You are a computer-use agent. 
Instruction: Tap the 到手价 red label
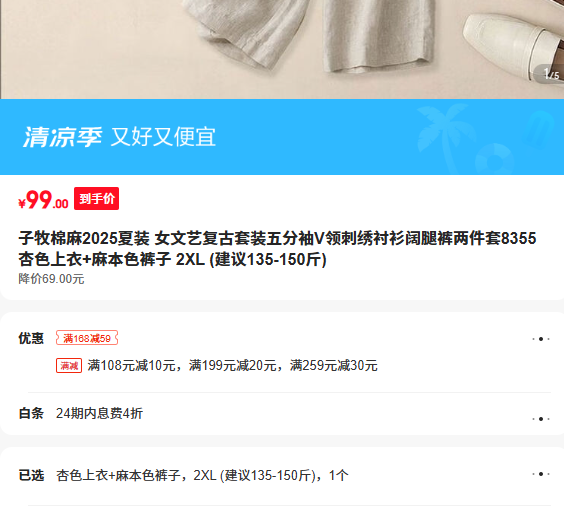96,199
